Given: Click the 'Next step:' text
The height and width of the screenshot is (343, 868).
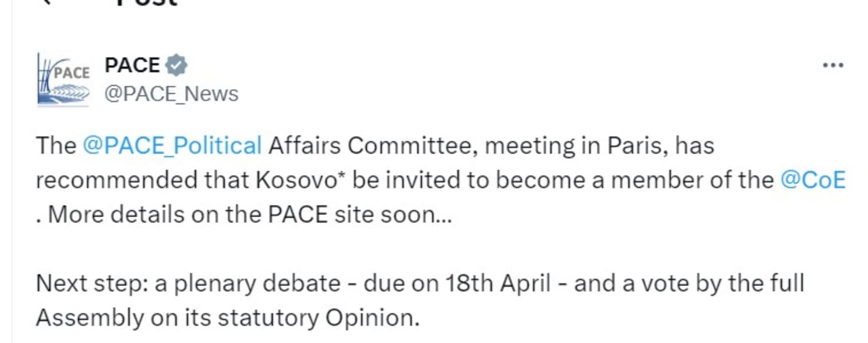Looking at the screenshot, I should tap(92, 284).
